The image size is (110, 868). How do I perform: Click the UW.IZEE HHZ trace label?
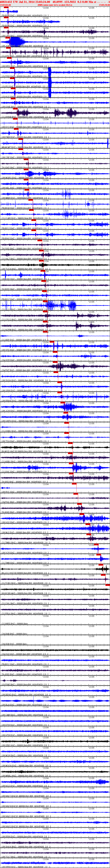click(x=25, y=745)
